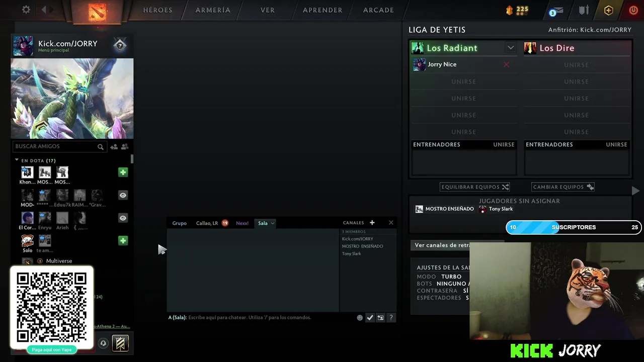Add a new channel with the Canales plus

tap(372, 223)
